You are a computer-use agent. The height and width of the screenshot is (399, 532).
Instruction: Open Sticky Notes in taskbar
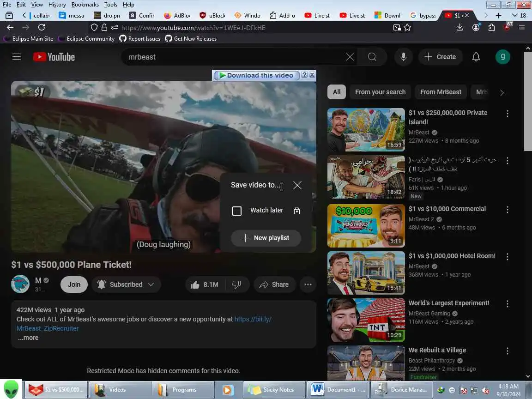[274, 390]
